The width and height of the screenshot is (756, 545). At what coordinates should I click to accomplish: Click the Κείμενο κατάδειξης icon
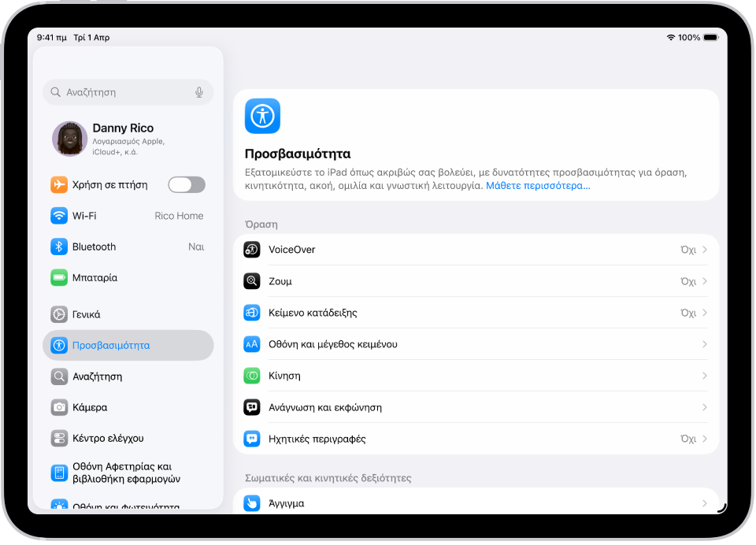tap(252, 313)
